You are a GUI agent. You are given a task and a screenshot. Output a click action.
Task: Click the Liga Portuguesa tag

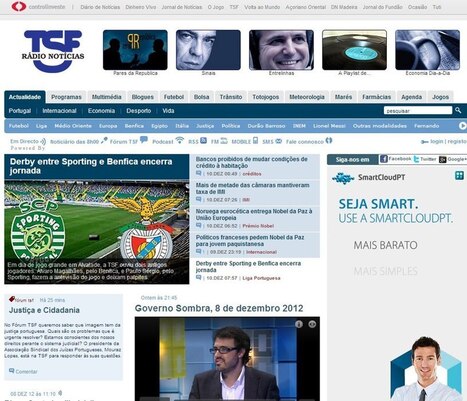coord(261,278)
